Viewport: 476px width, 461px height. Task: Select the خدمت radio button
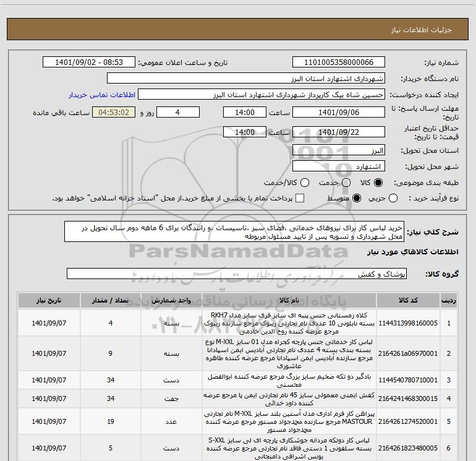pyautogui.click(x=346, y=183)
